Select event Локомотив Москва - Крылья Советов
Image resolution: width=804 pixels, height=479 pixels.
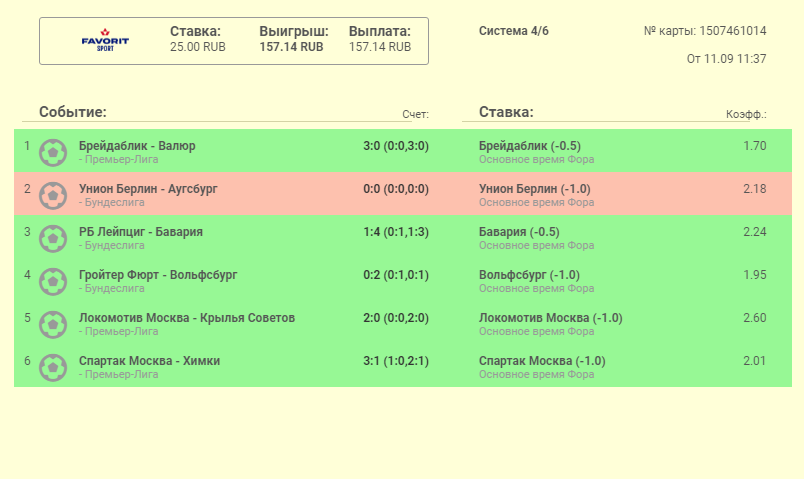click(x=187, y=318)
